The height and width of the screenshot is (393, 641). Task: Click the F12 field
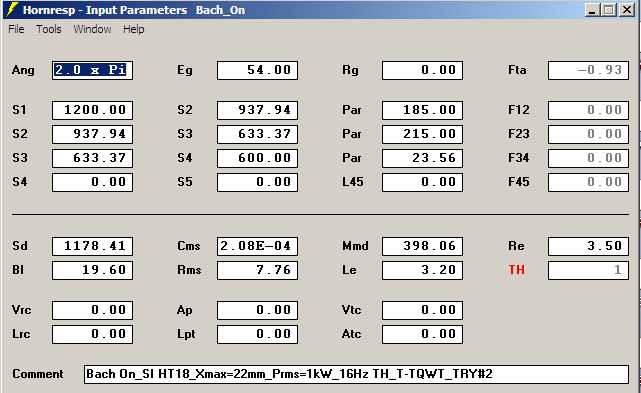(588, 110)
